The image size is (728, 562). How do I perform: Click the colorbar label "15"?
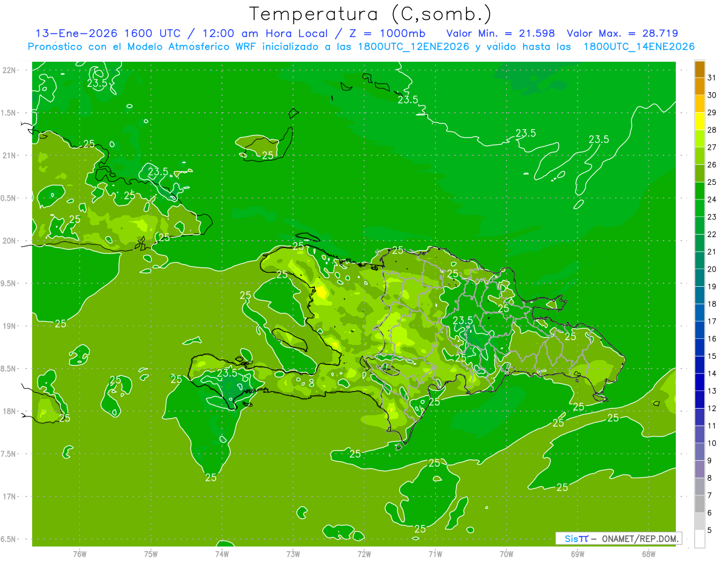(x=712, y=356)
